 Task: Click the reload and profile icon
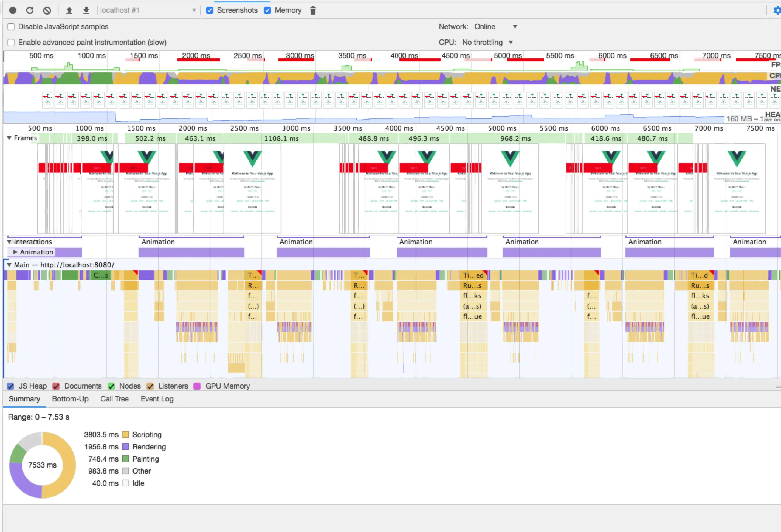tap(30, 10)
